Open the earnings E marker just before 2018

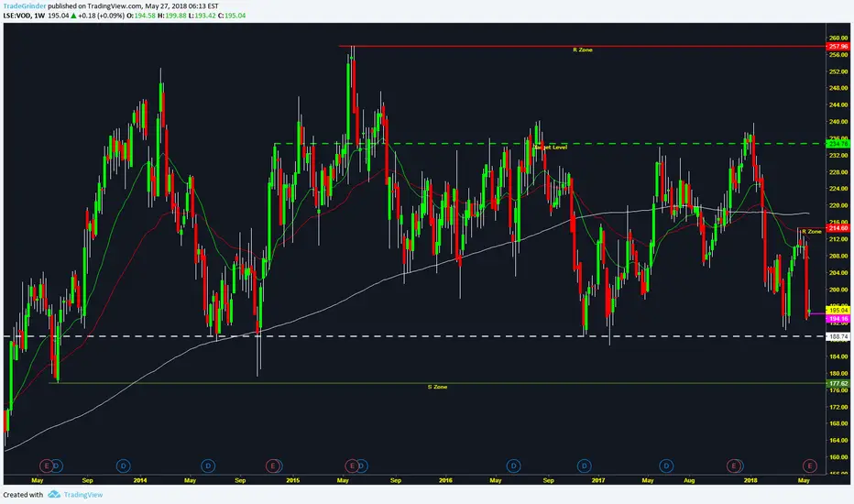click(734, 466)
